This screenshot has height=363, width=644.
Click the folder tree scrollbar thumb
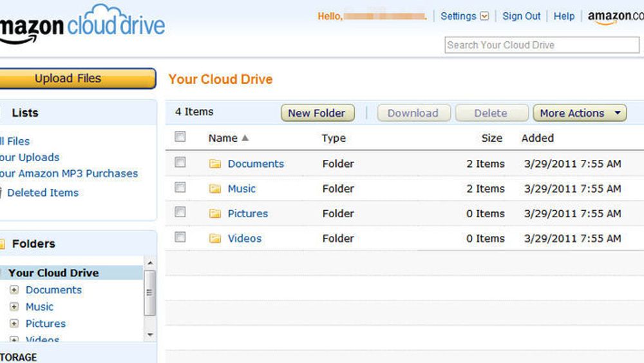(150, 293)
